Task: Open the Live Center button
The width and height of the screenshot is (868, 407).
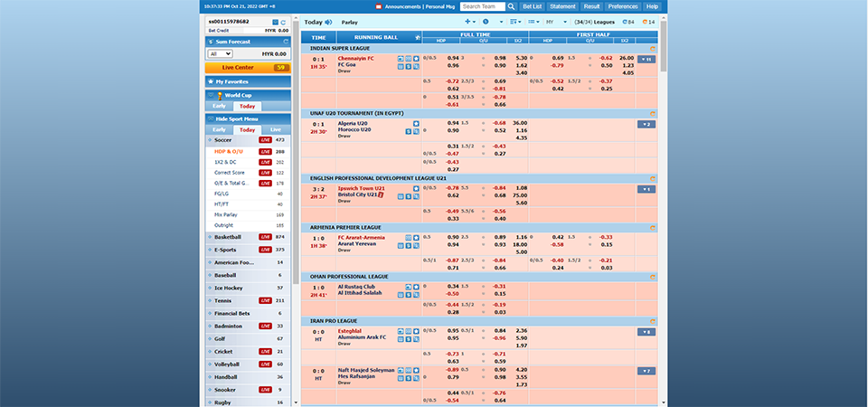Action: 248,68
